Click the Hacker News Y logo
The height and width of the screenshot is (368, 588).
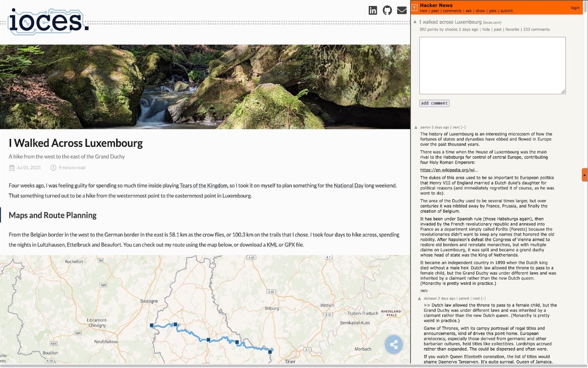pyautogui.click(x=414, y=8)
